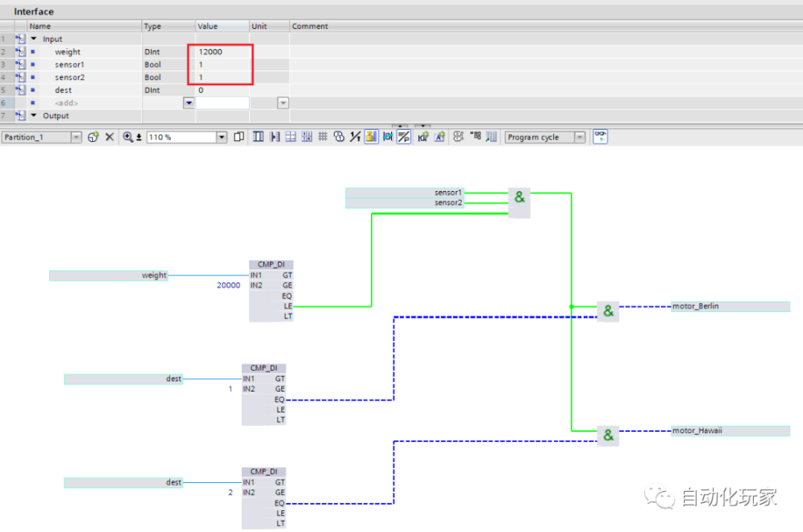The height and width of the screenshot is (532, 803).
Task: Open the Program cycle dropdown
Action: point(580,137)
